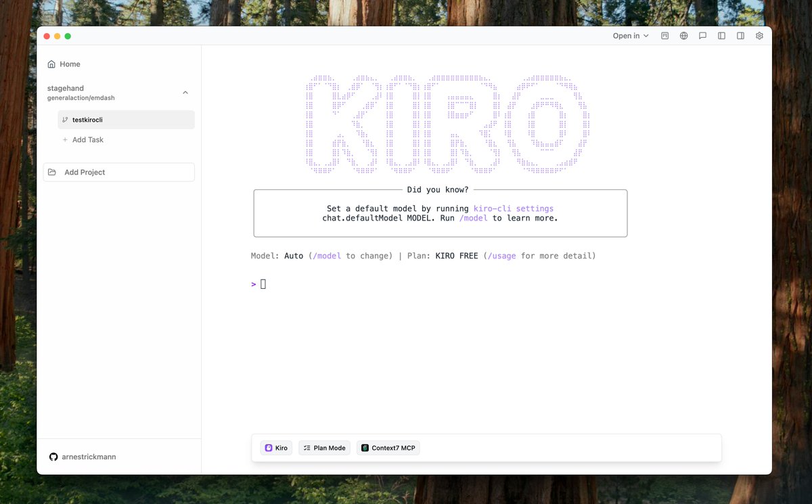Image resolution: width=812 pixels, height=504 pixels.
Task: Click "KIRO FREE" plan text
Action: click(457, 256)
